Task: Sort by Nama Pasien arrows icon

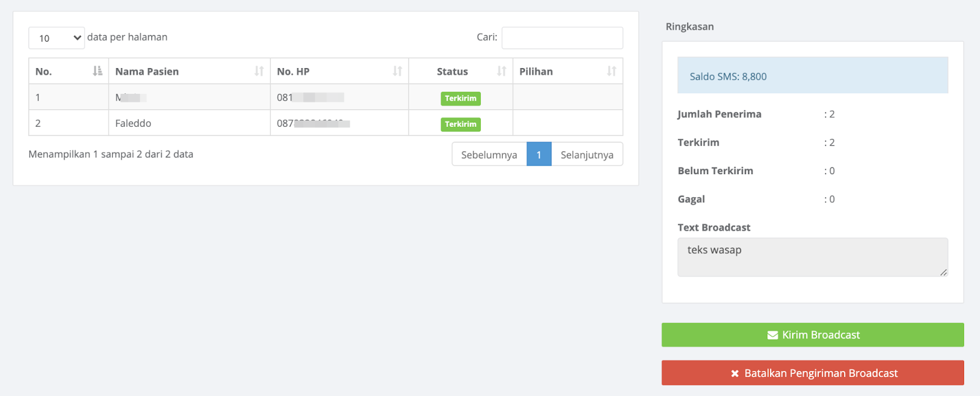Action: click(x=259, y=71)
